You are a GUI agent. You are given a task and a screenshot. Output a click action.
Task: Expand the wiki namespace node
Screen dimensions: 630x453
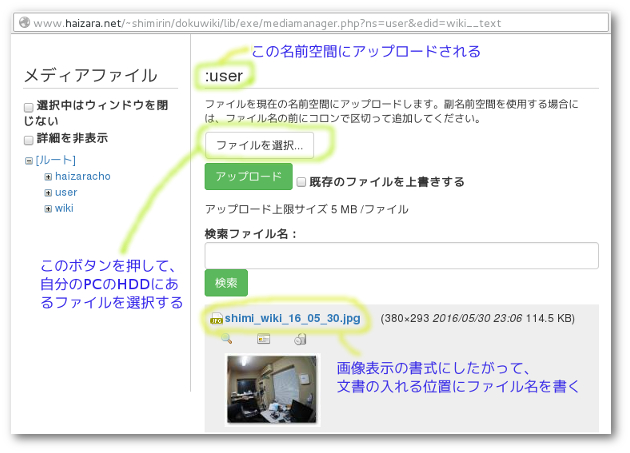47,209
